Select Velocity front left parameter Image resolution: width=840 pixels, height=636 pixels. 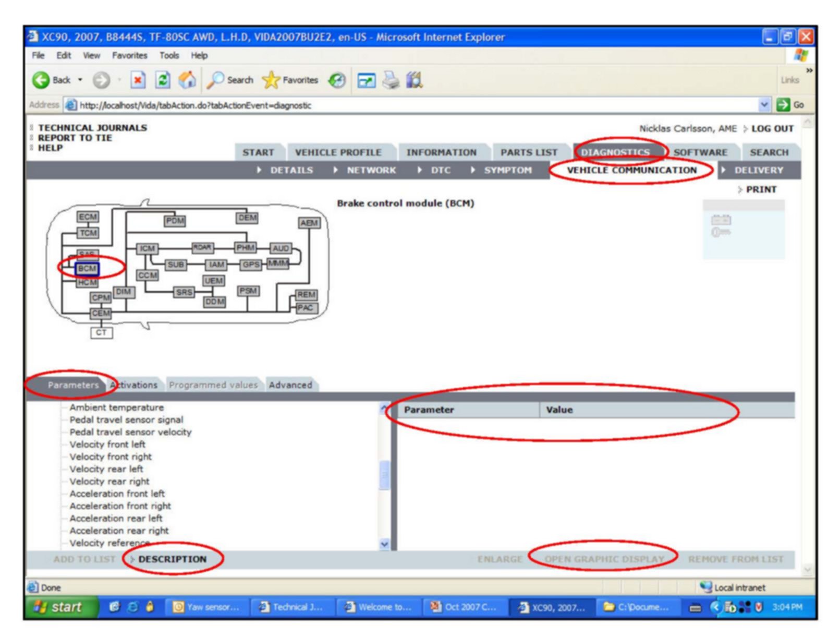(107, 445)
